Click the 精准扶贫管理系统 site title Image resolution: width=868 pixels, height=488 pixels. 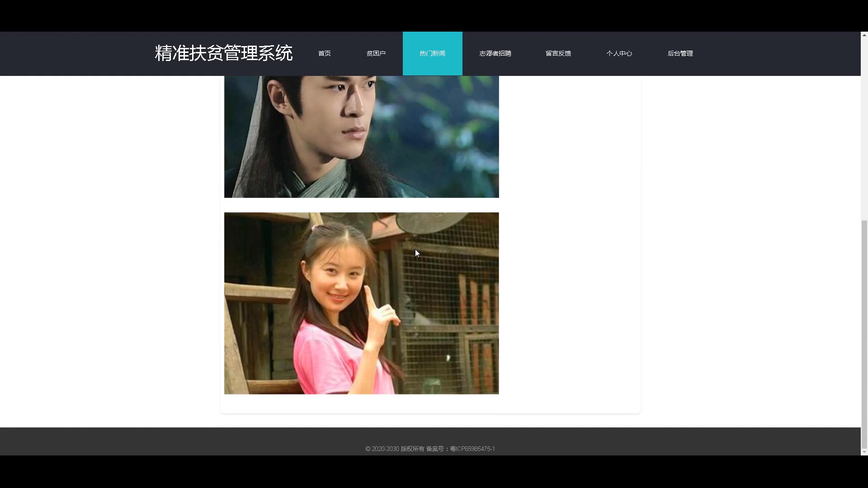pyautogui.click(x=224, y=53)
